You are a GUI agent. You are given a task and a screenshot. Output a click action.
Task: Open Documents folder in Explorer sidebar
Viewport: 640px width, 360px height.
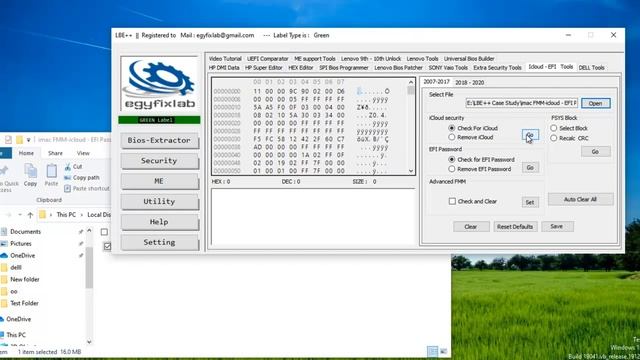pyautogui.click(x=25, y=231)
